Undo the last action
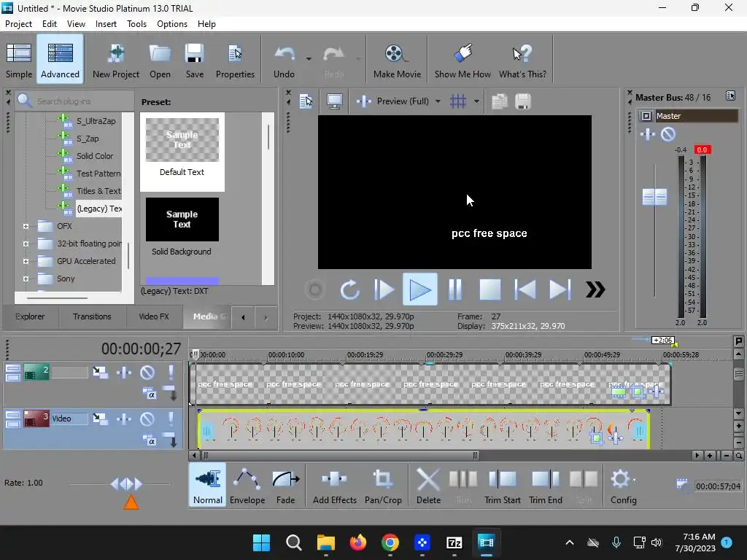This screenshot has width=747, height=560. [x=284, y=60]
